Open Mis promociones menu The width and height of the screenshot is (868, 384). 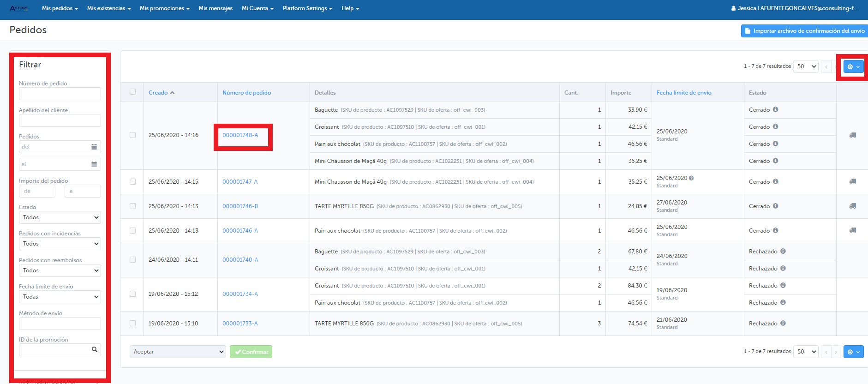tap(165, 8)
